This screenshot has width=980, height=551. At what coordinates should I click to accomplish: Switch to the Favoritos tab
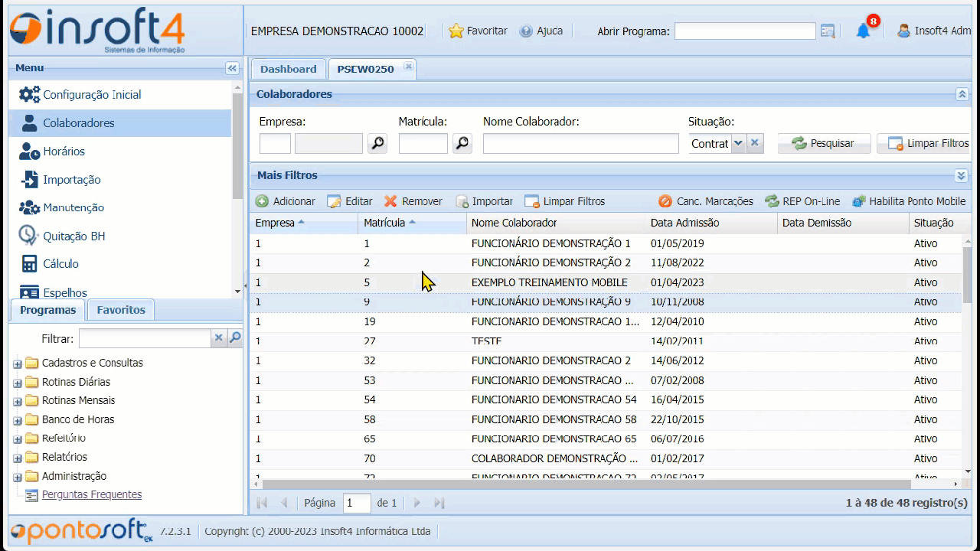coord(121,310)
